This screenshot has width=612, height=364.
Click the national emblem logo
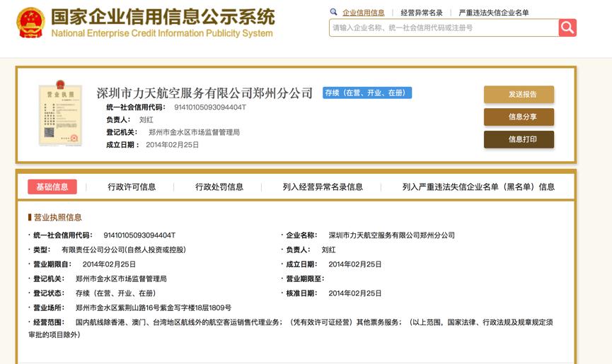click(x=30, y=23)
